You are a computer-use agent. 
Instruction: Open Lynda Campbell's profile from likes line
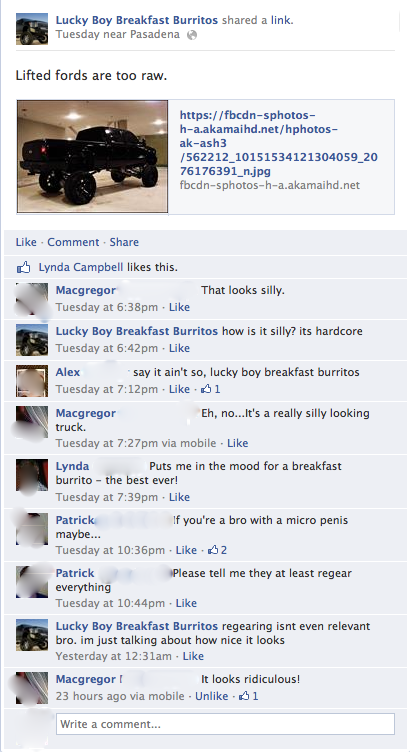click(x=81, y=268)
